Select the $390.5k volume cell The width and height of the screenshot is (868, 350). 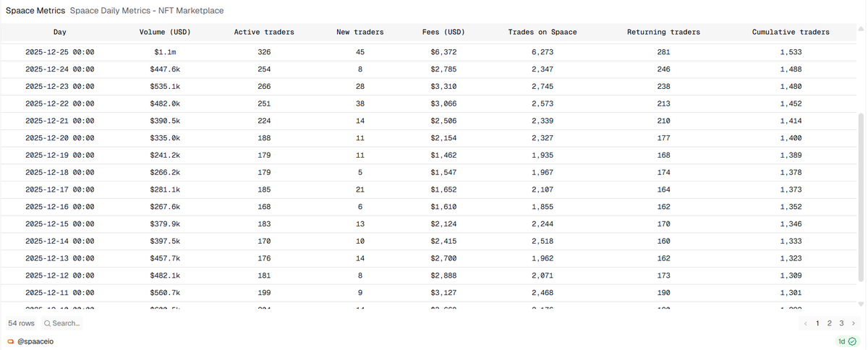pos(165,121)
